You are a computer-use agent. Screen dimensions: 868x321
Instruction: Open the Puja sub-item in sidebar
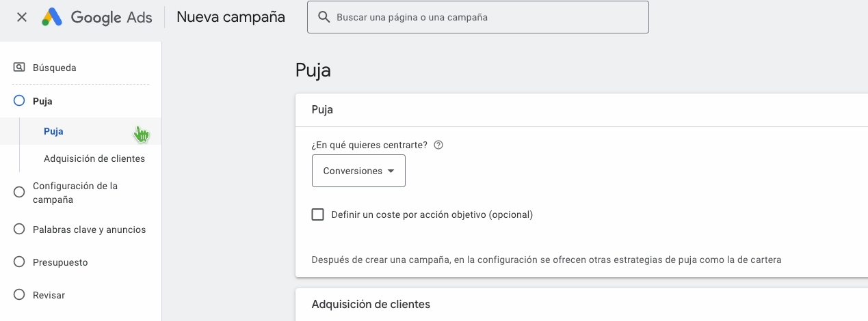[x=53, y=131]
